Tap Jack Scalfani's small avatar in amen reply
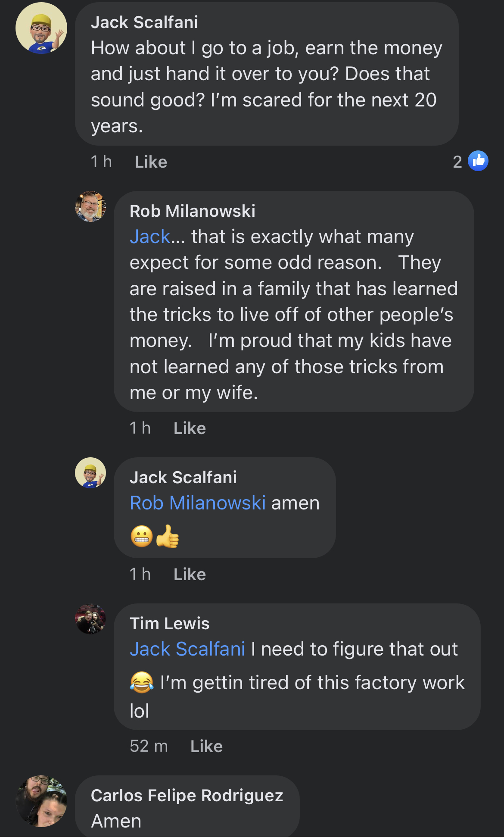The height and width of the screenshot is (837, 504). point(90,473)
